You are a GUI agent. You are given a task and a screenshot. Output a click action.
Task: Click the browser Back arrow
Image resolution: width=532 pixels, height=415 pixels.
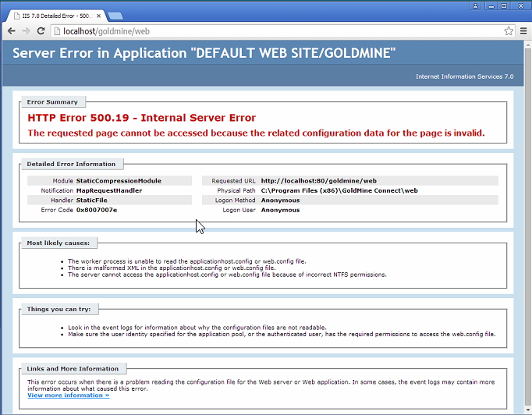coord(11,30)
